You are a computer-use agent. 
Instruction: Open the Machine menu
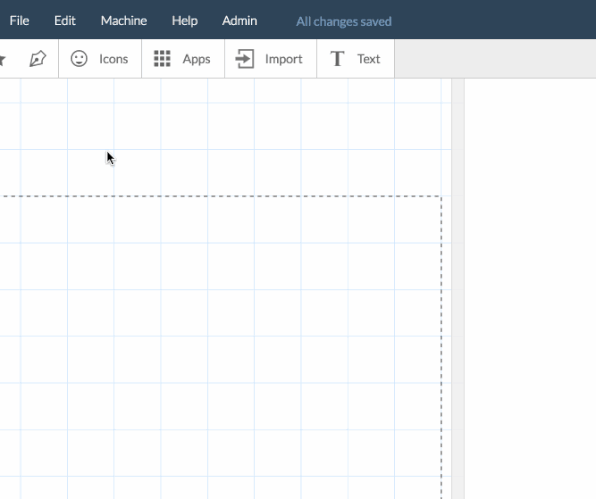point(124,21)
